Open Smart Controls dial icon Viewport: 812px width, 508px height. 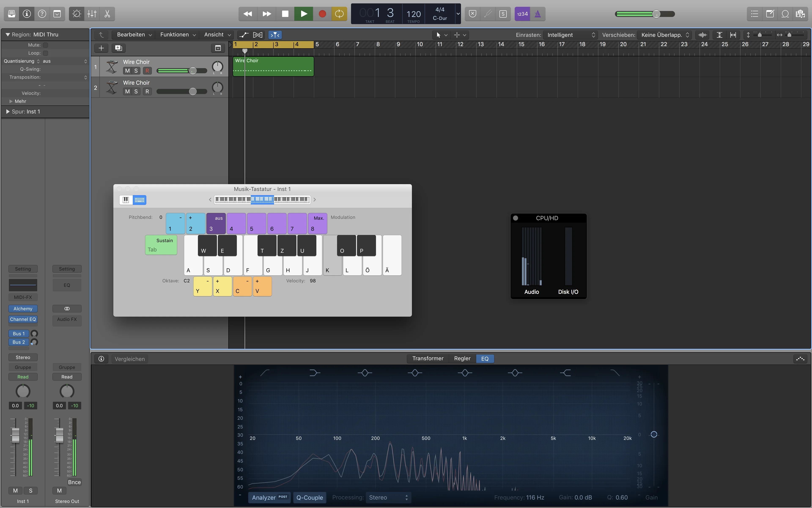(77, 14)
